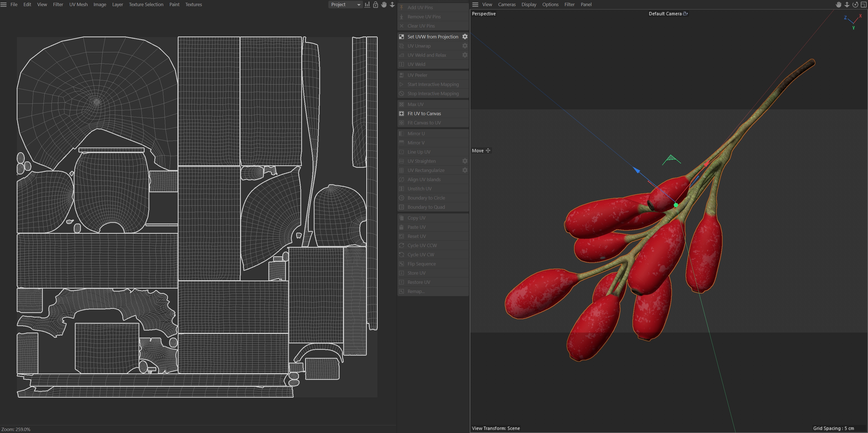Click the viewport pan hand icon

pos(839,4)
